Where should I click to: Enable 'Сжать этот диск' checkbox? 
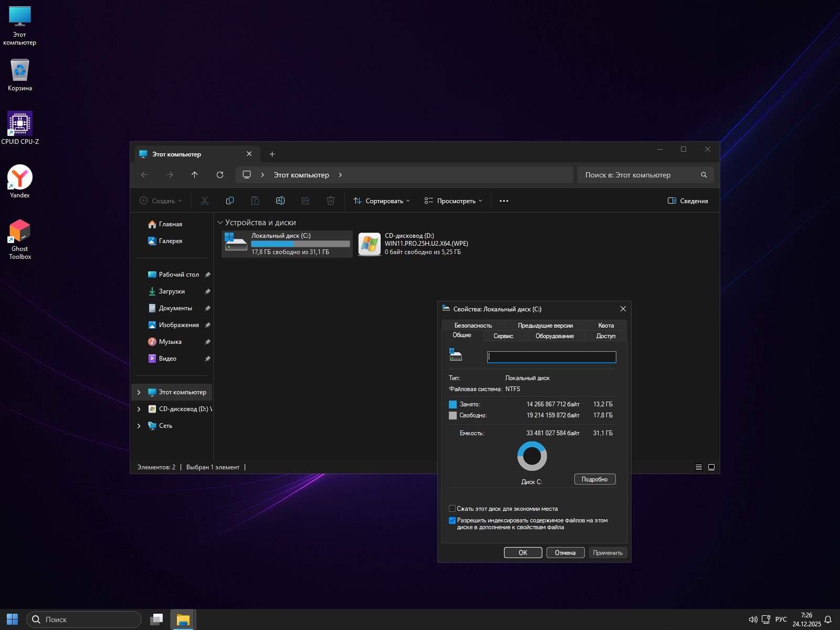tap(452, 509)
